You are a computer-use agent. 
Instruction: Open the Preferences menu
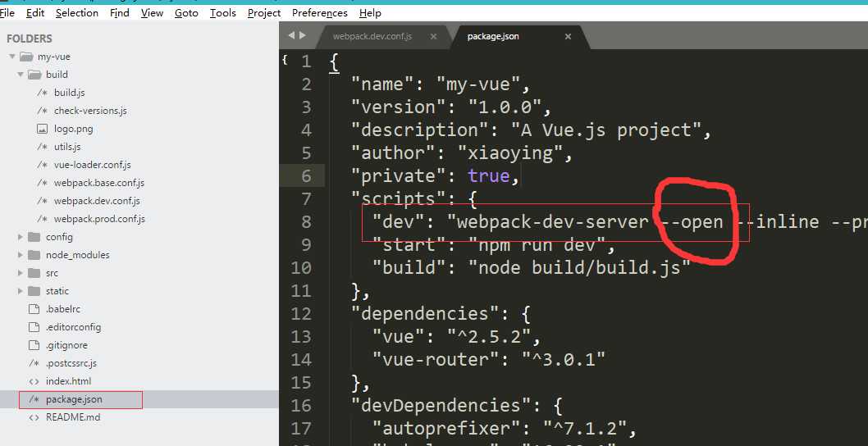(x=319, y=13)
